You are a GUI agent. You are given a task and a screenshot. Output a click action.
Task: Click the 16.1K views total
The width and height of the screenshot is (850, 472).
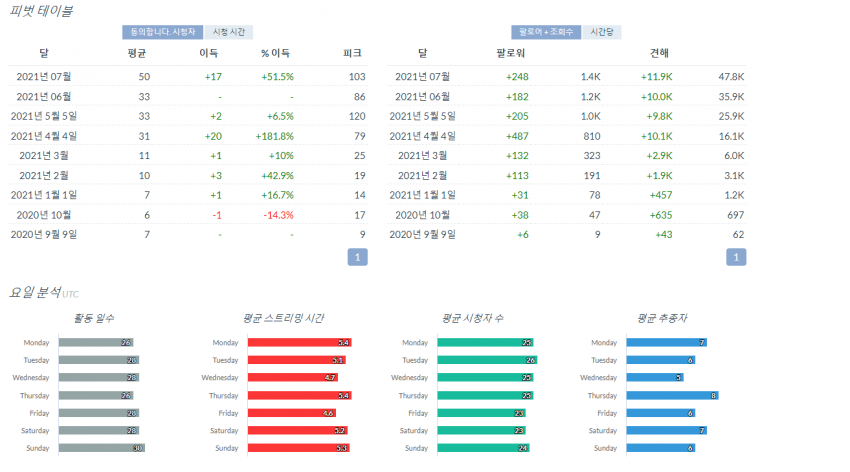tap(732, 136)
